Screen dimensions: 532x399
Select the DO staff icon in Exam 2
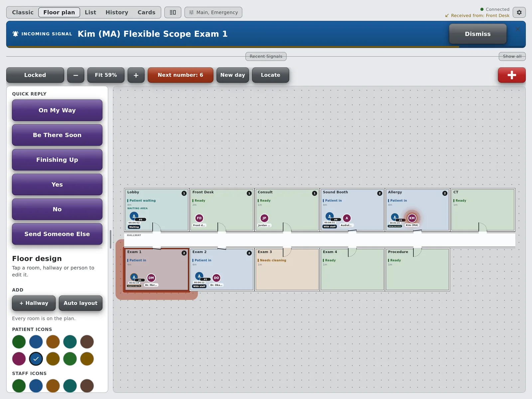click(x=216, y=278)
